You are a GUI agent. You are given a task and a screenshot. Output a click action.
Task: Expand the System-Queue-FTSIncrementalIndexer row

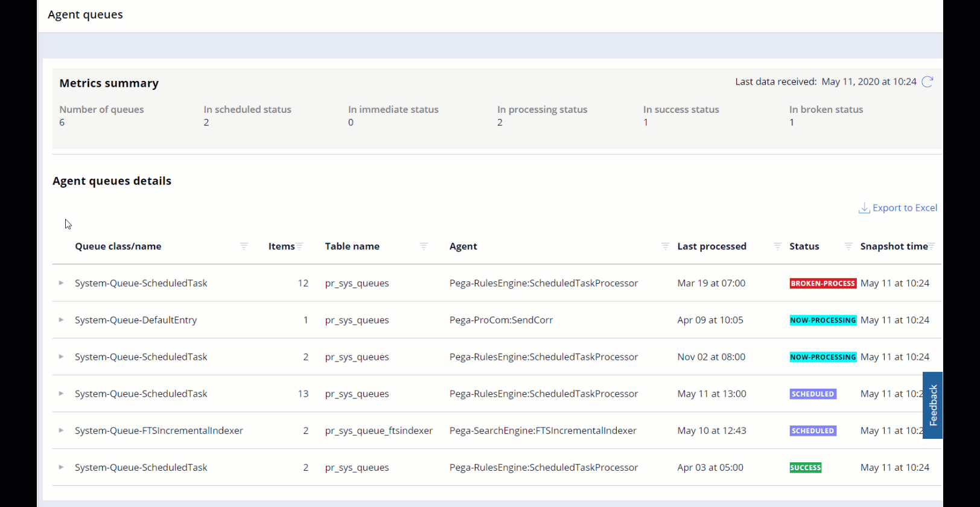(61, 430)
